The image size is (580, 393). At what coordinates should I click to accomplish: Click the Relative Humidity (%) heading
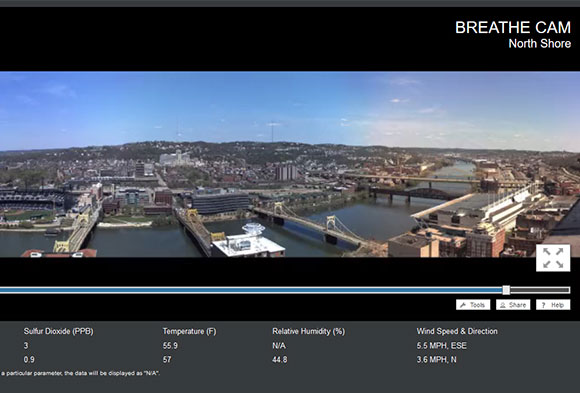(x=308, y=331)
